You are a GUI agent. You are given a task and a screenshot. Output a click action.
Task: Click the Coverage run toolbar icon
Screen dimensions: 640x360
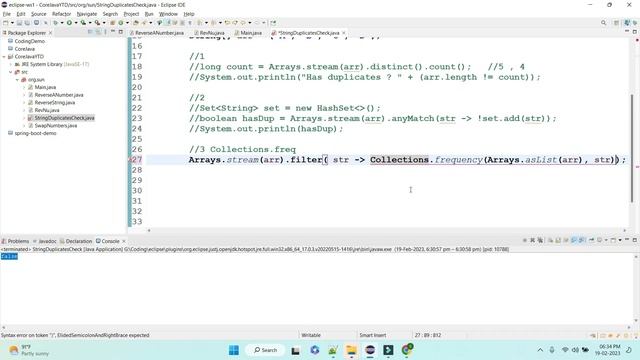83,23
